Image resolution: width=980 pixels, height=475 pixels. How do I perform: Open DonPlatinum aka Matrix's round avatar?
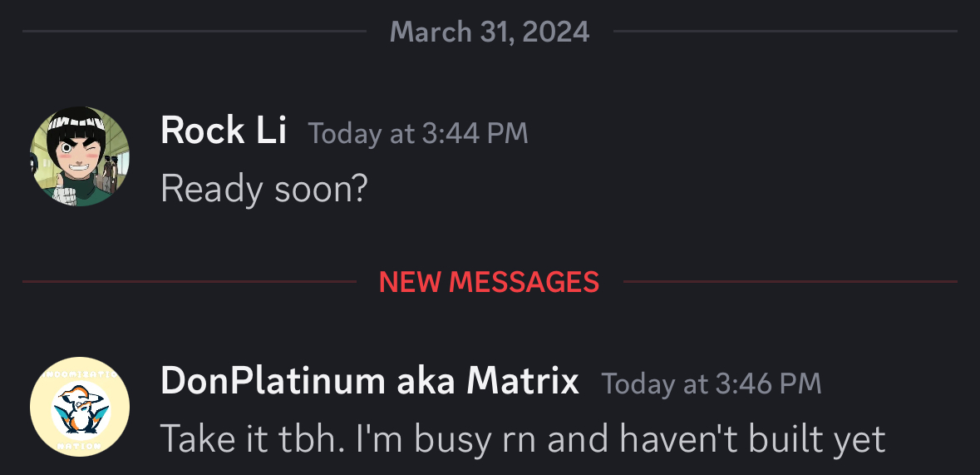(80, 407)
